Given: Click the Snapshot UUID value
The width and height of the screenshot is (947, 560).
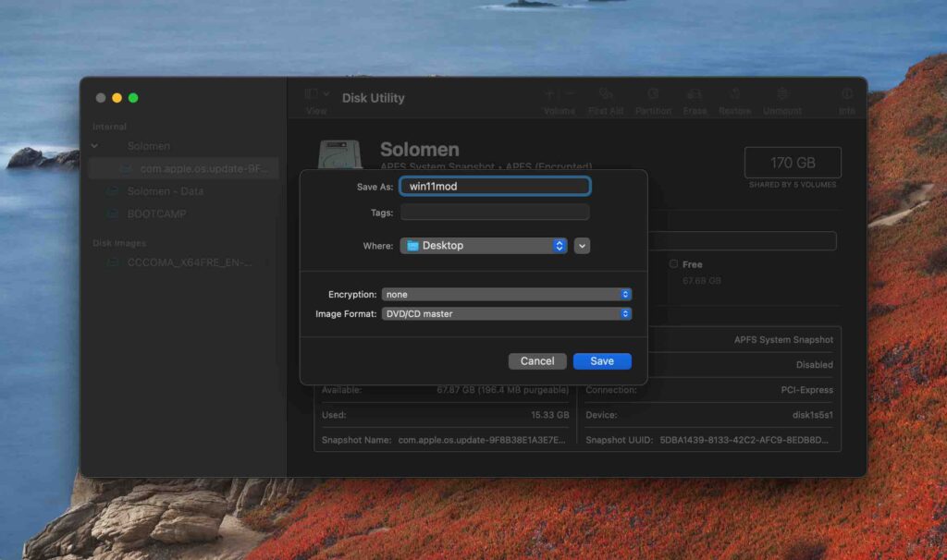Looking at the screenshot, I should (x=744, y=440).
